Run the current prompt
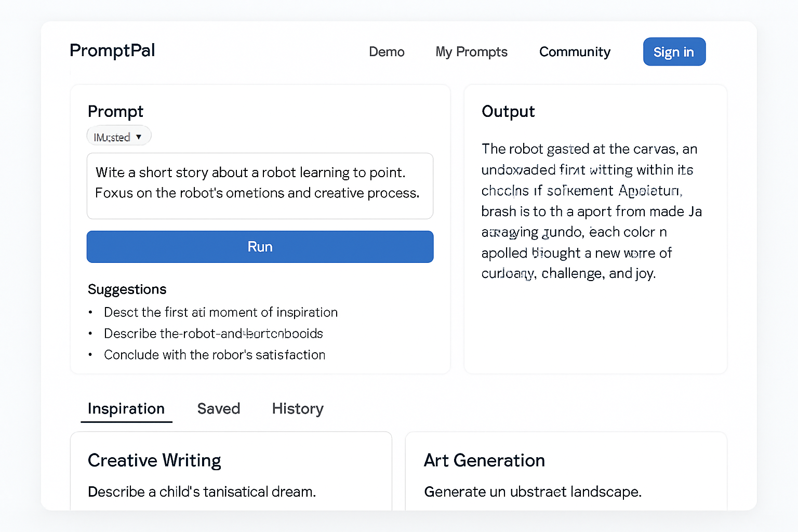 coord(260,247)
